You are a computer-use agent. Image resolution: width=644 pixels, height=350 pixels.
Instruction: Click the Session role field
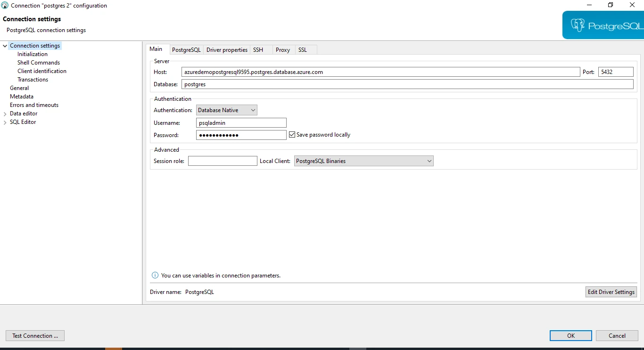222,161
